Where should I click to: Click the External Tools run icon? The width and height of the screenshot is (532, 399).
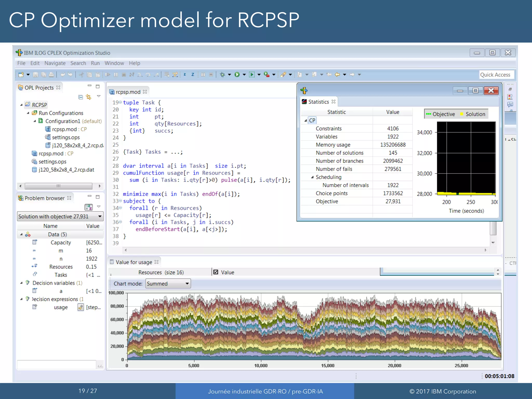pos(267,75)
